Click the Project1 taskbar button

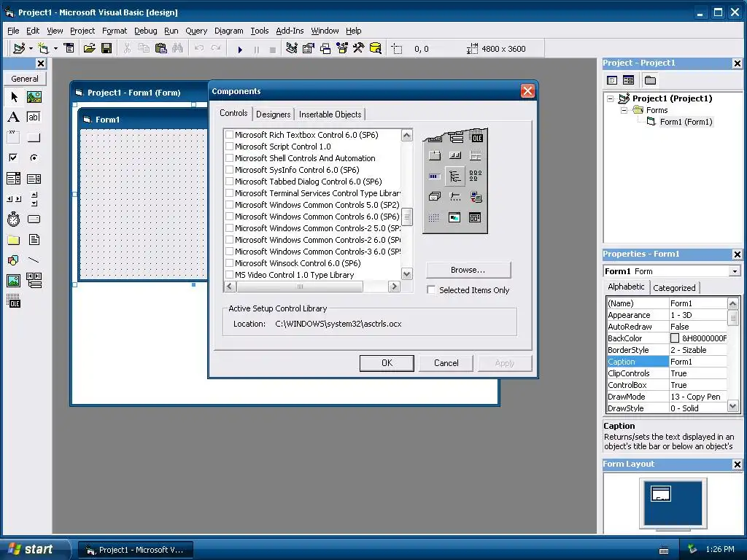click(135, 550)
